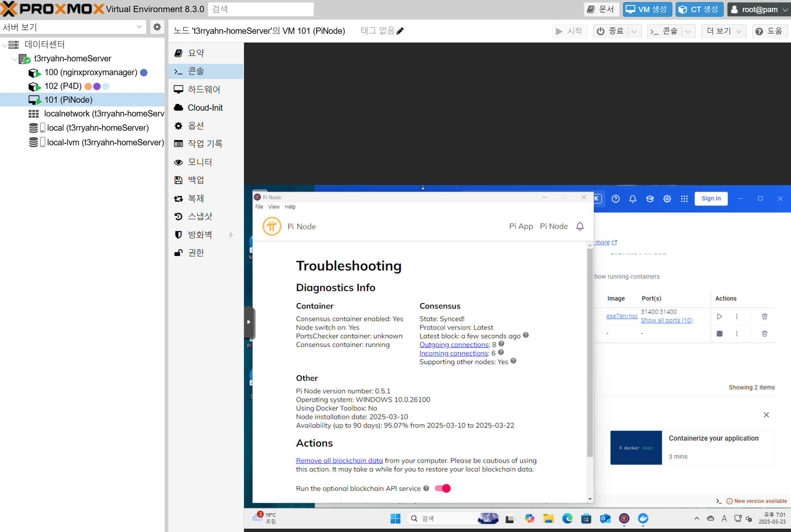Screen dimensions: 791x532
Task: Select container 100 (nginxproxymanager)
Action: click(x=91, y=72)
